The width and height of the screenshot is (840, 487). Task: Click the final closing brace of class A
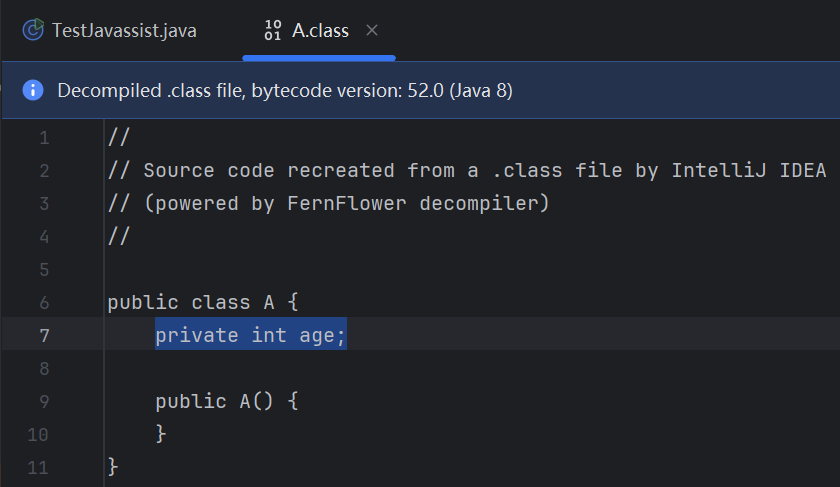(x=112, y=467)
